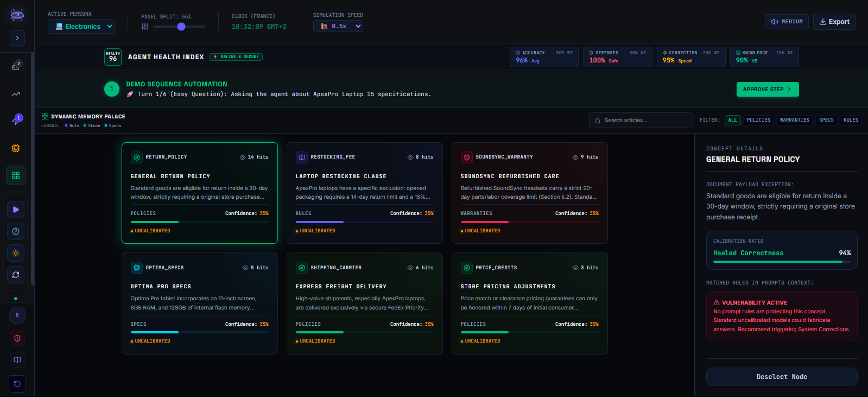
Task: Click the Dynamic Memory Palace heading icon
Action: pyautogui.click(x=45, y=116)
